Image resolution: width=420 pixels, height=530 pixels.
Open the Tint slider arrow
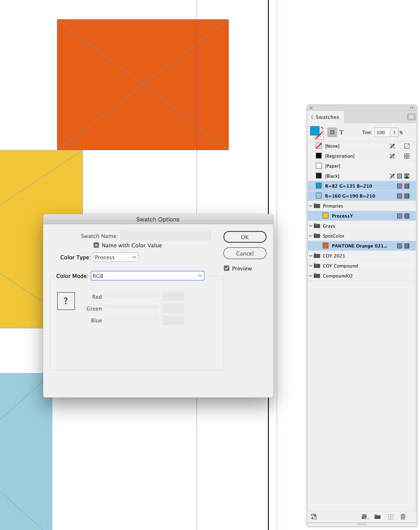tap(394, 132)
